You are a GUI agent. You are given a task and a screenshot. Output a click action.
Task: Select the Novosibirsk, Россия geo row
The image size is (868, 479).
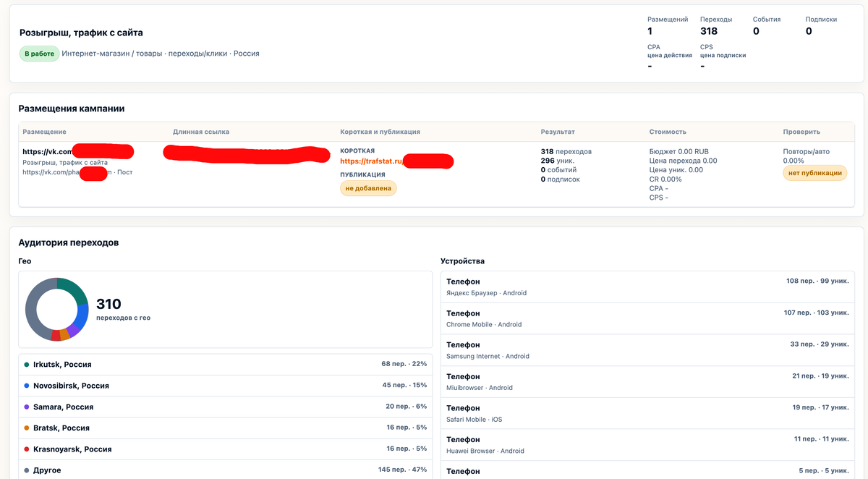(226, 386)
